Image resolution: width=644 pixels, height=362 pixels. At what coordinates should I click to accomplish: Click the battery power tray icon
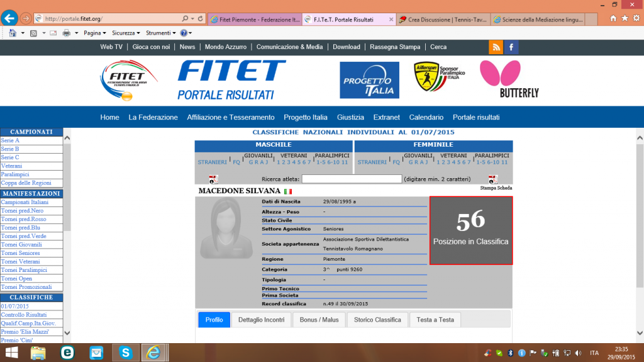click(556, 353)
